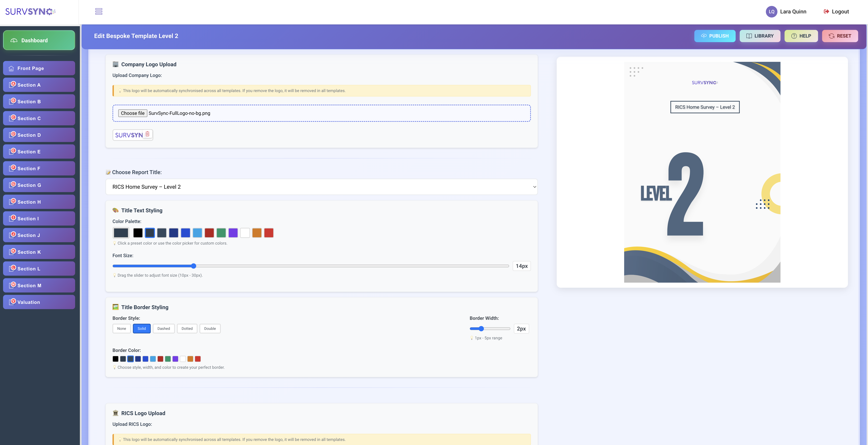Viewport: 868px width, 445px height.
Task: Click the LQ avatar for Lara Quinn
Action: coord(772,11)
